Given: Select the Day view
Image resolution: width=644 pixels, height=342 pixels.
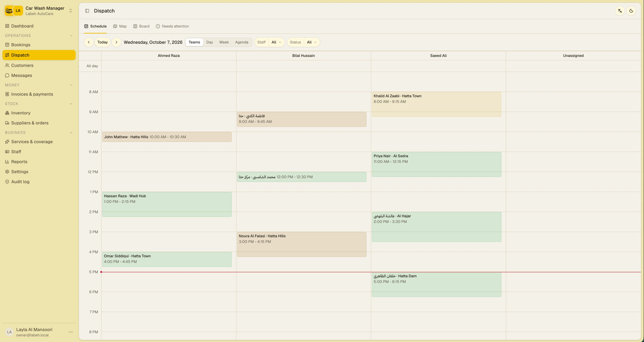Looking at the screenshot, I should click(210, 42).
